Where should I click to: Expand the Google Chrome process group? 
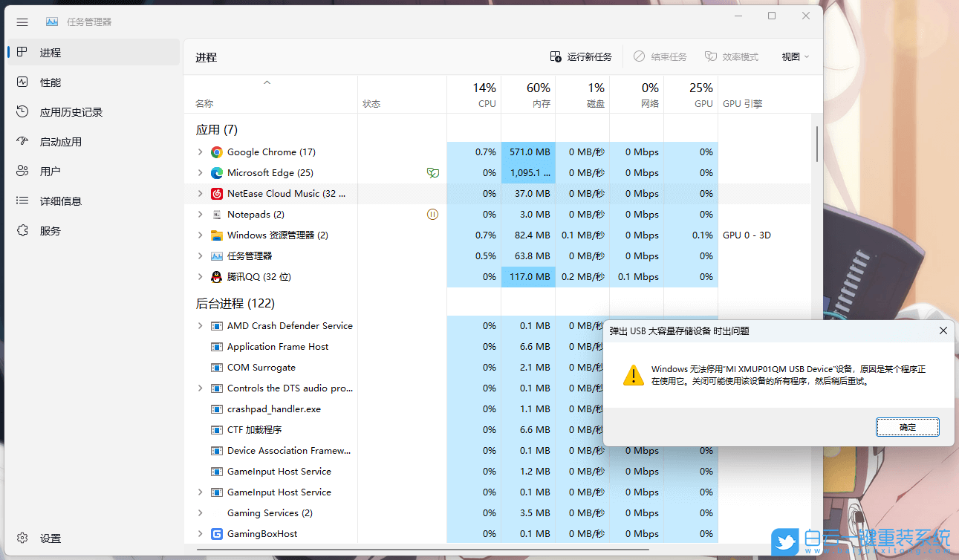pos(199,152)
